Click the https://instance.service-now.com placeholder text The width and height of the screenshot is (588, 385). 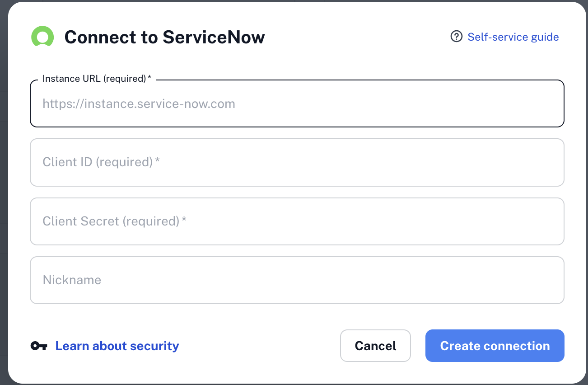[x=139, y=104]
